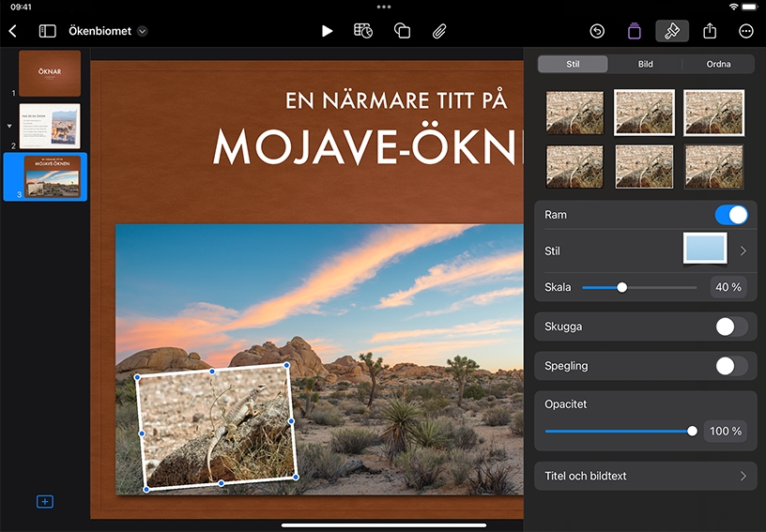Tap the undo icon

597,31
